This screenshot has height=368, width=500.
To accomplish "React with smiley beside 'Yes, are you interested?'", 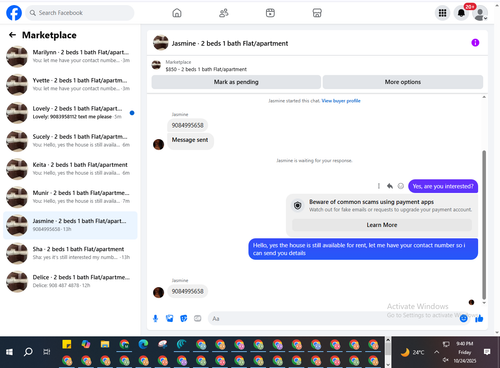I will coord(401,186).
